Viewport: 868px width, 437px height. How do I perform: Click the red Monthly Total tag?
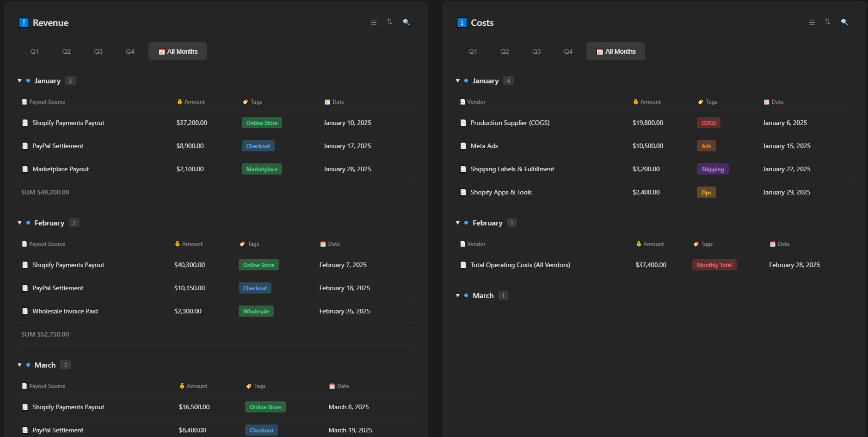point(714,265)
